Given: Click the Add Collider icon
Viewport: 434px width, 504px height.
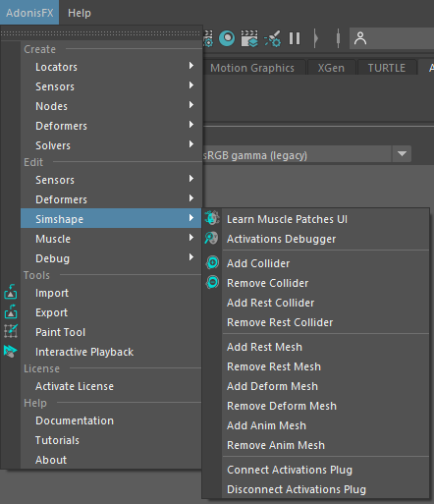Looking at the screenshot, I should click(212, 262).
